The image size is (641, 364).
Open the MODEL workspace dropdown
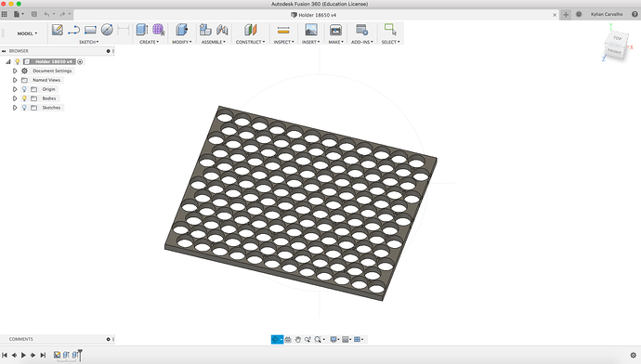(x=27, y=33)
